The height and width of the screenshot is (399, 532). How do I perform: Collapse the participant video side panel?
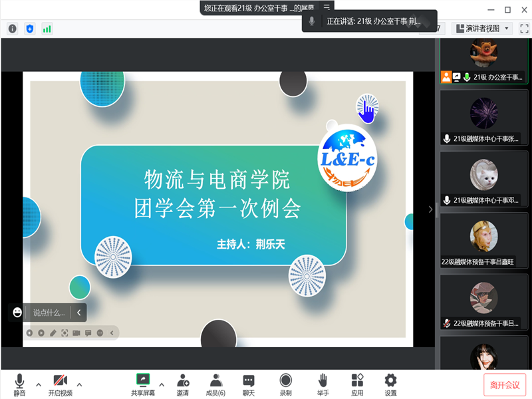(x=430, y=209)
